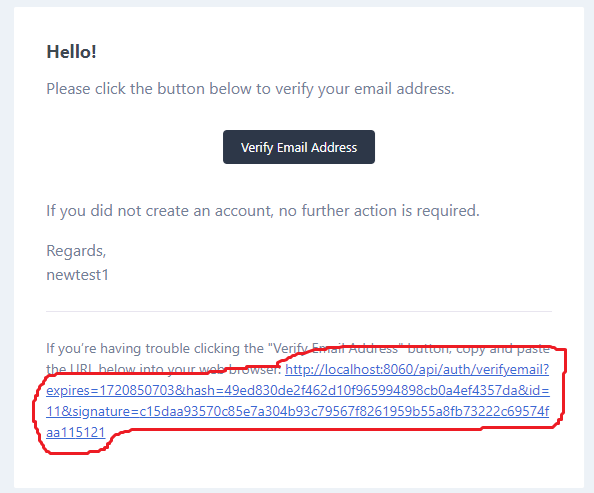Click the aa115121 link ending
This screenshot has height=493, width=594.
[x=75, y=432]
